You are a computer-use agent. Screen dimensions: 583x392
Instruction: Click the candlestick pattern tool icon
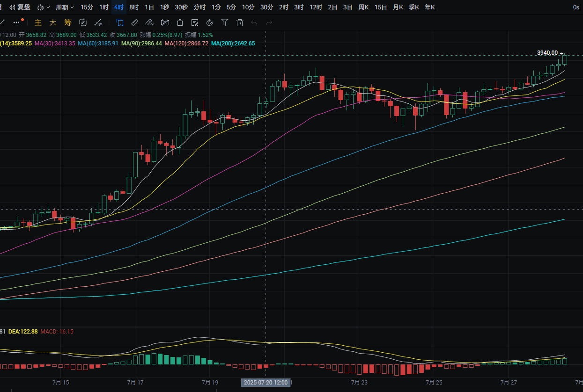[x=165, y=22]
